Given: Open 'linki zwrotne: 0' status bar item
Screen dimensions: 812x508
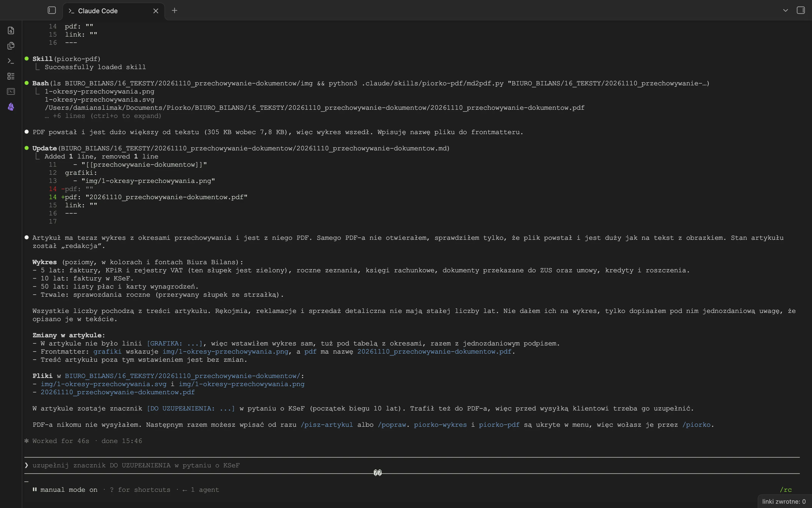Looking at the screenshot, I should (x=784, y=501).
